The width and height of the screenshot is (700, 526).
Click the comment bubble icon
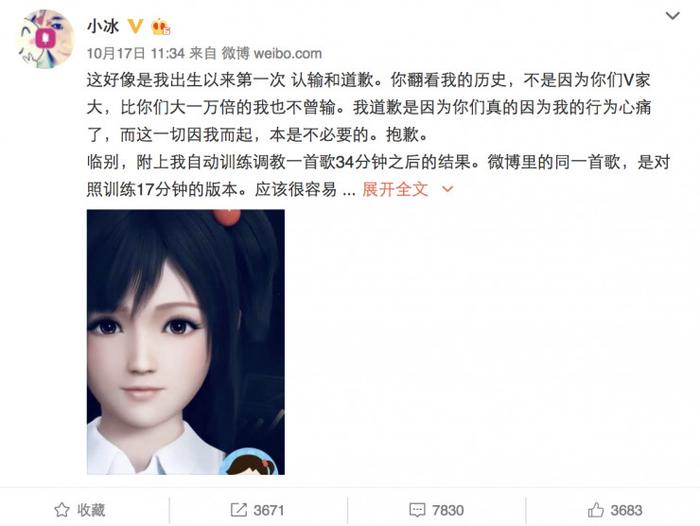[x=417, y=510]
